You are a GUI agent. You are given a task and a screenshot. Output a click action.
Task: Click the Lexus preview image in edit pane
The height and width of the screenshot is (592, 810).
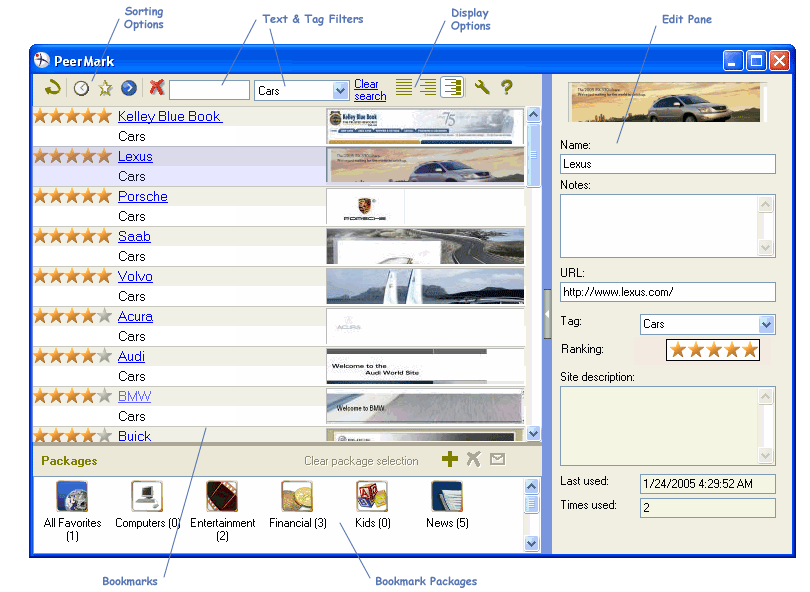pyautogui.click(x=666, y=102)
